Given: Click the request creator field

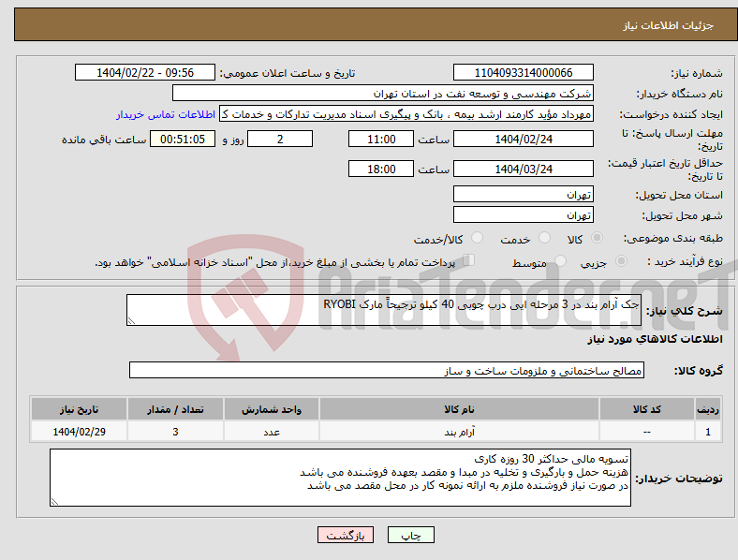Looking at the screenshot, I should click(x=406, y=114).
